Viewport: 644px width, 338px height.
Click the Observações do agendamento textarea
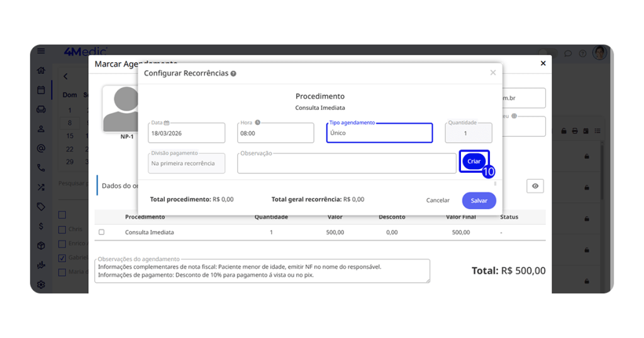point(262,271)
